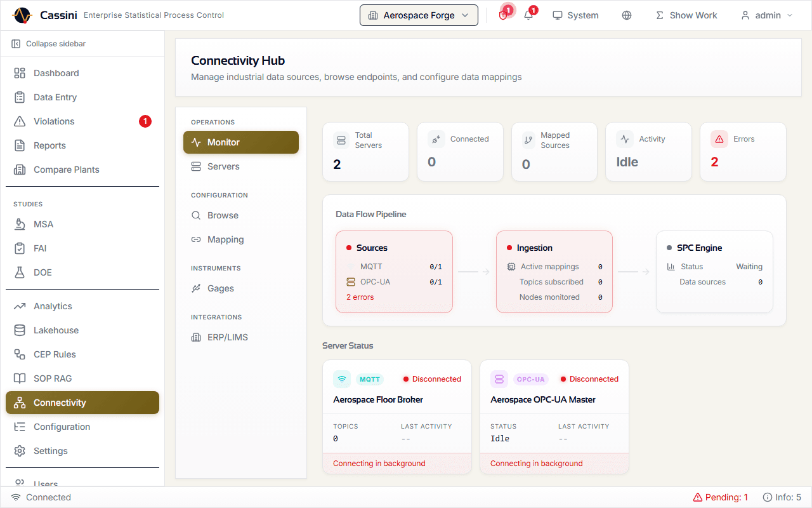This screenshot has height=508, width=812.
Task: Open the Mapping tab
Action: tap(241, 239)
